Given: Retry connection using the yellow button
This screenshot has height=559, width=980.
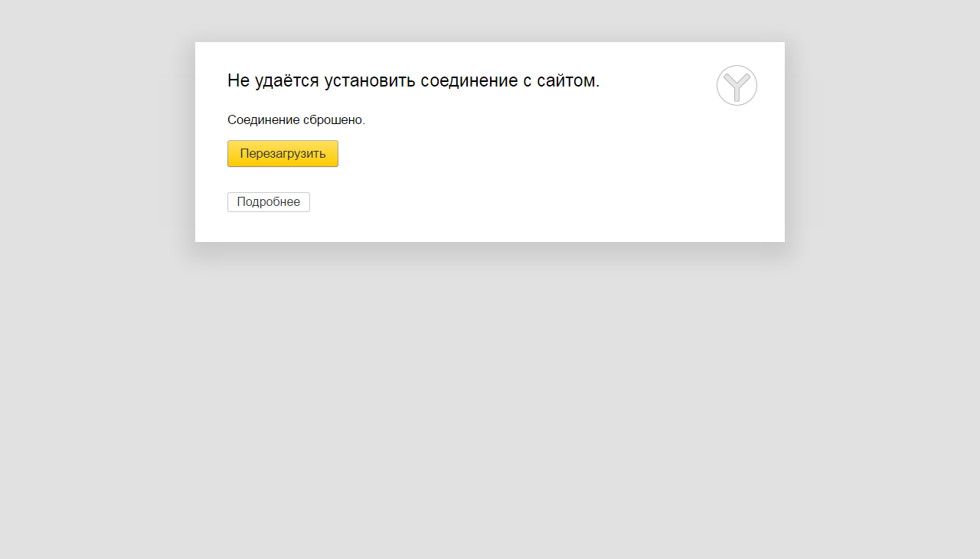Looking at the screenshot, I should [x=283, y=153].
